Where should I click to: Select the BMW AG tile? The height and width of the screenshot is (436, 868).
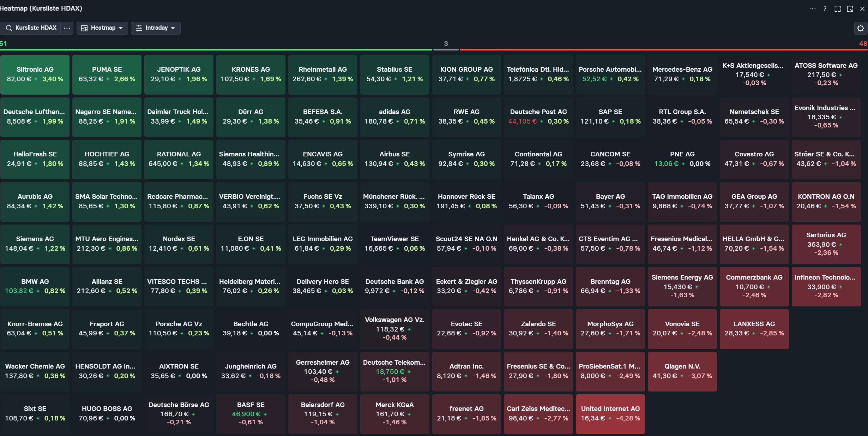click(x=35, y=286)
